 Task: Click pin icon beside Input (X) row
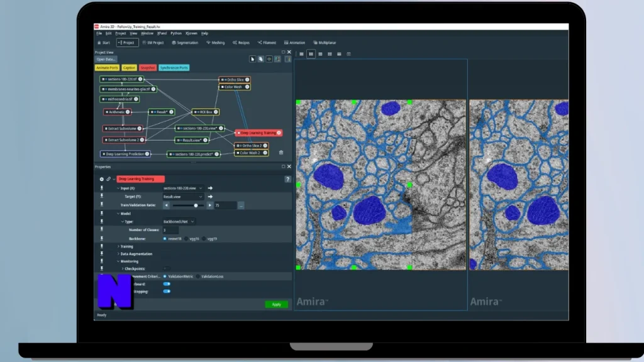(x=102, y=188)
